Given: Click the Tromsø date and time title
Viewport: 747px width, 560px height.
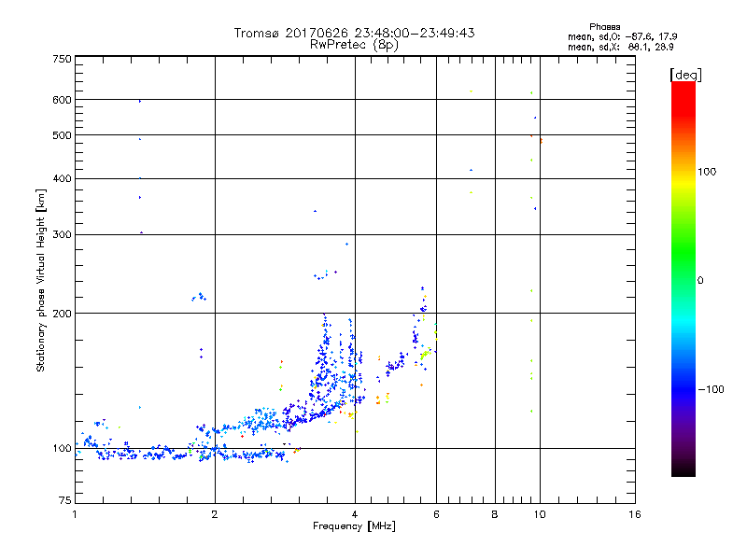Looking at the screenshot, I should 354,33.
